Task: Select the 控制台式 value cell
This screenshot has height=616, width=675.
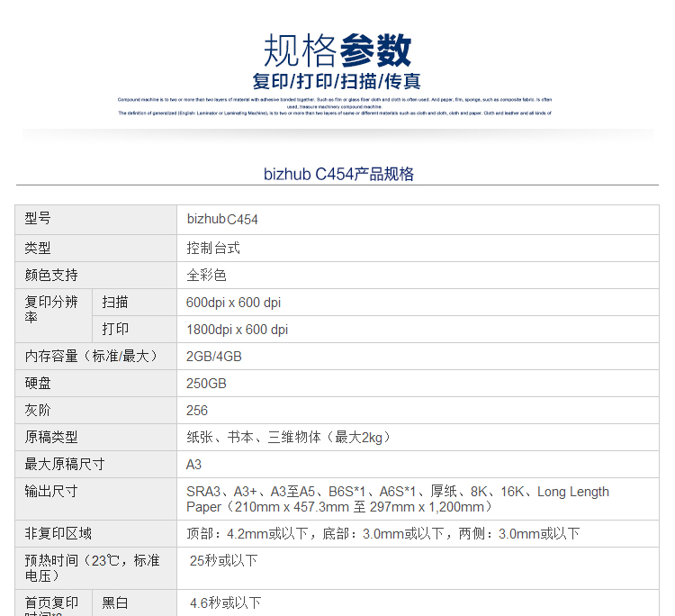Action: tap(213, 248)
